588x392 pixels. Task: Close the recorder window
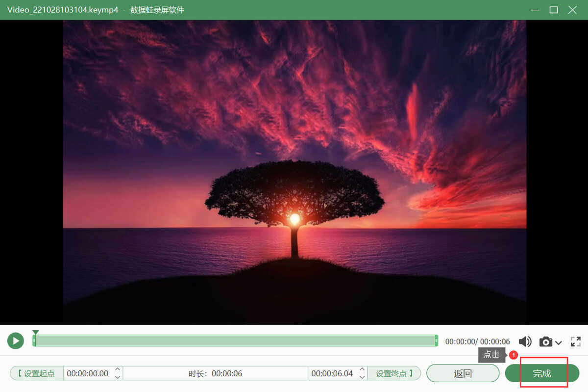point(572,10)
